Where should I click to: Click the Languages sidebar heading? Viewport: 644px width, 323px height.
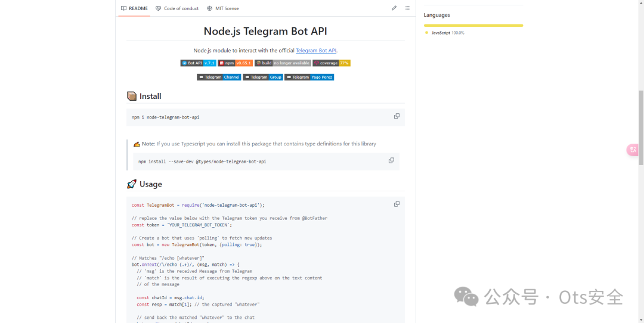coord(436,15)
